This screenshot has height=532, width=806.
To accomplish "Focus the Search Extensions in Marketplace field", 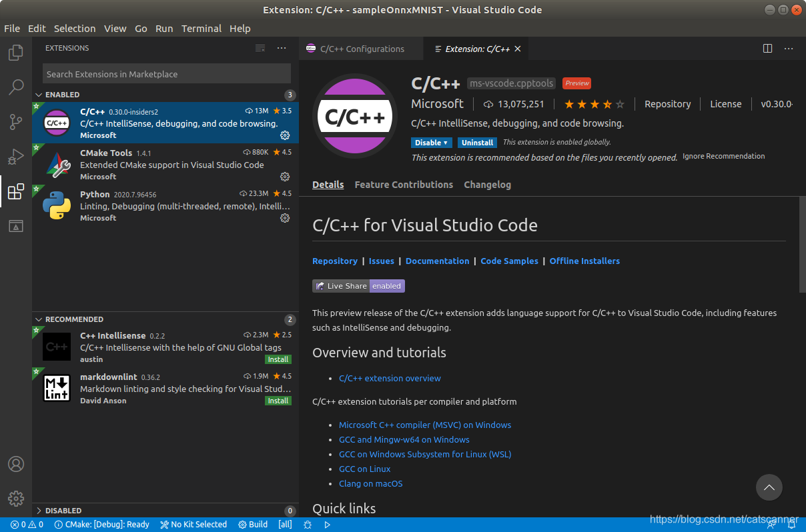I will 167,74.
